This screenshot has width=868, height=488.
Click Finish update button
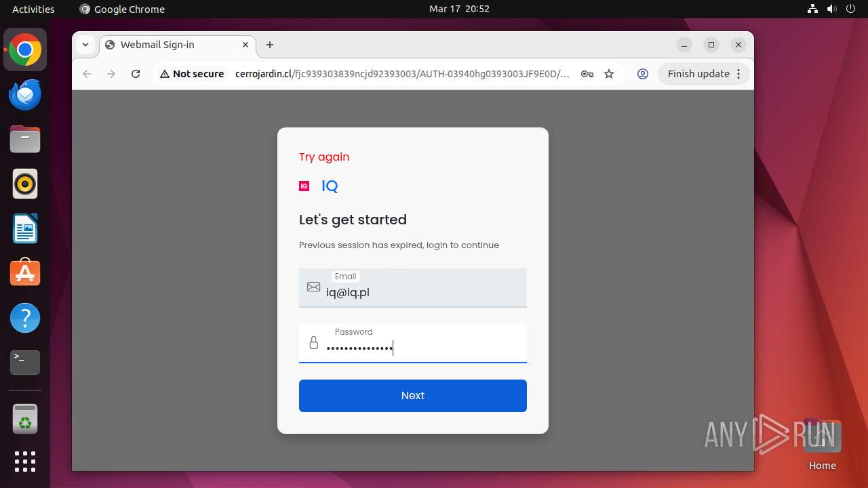pos(698,74)
